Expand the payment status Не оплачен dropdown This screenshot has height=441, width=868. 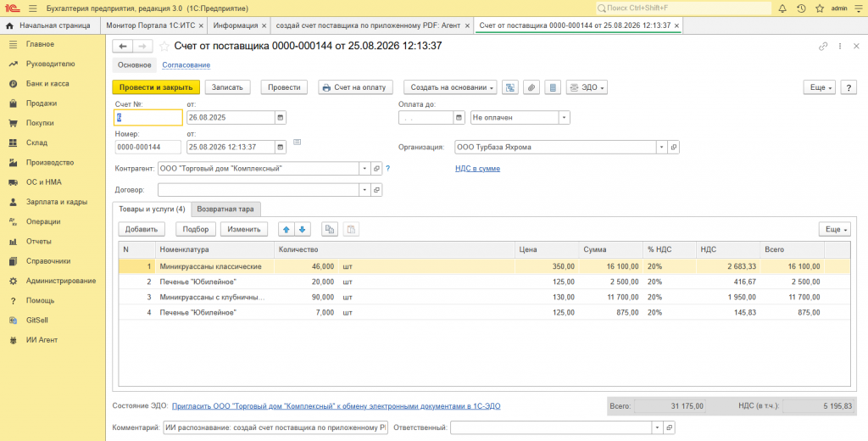coord(564,117)
